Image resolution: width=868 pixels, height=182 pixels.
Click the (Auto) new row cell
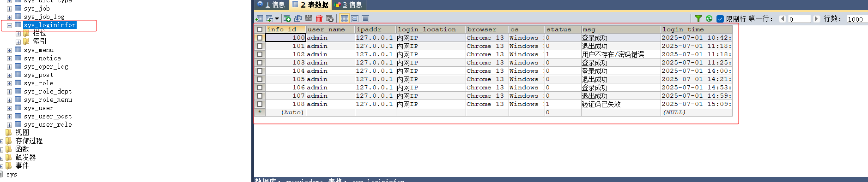coord(285,112)
